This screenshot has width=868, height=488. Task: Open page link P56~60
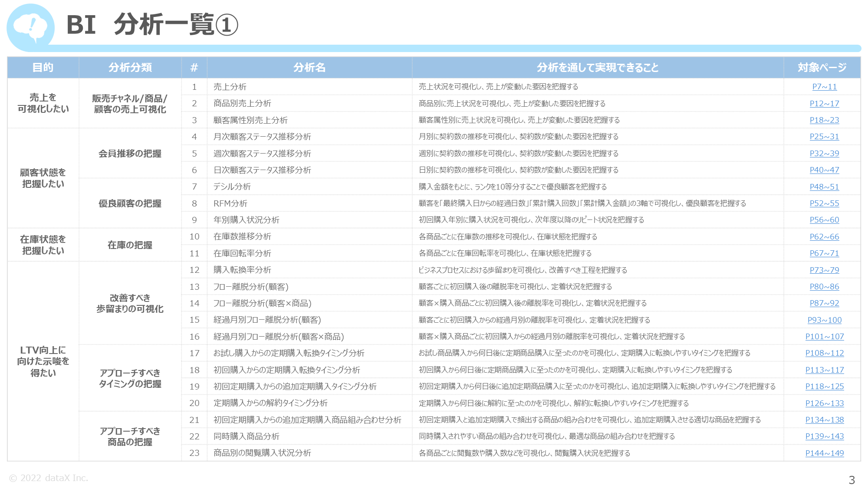pyautogui.click(x=824, y=220)
